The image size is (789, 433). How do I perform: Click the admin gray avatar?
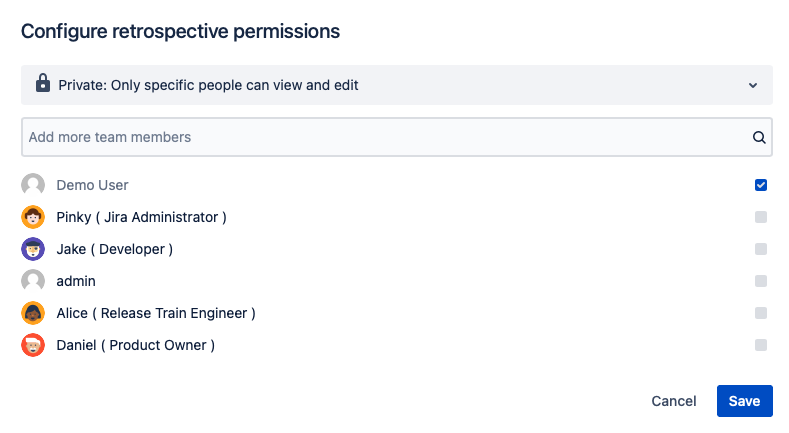pos(33,281)
